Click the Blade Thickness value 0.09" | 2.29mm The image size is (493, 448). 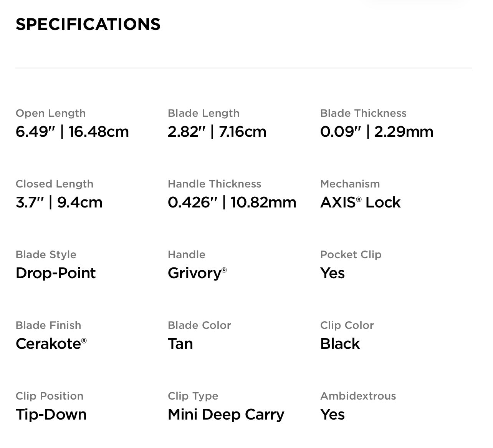pos(377,132)
